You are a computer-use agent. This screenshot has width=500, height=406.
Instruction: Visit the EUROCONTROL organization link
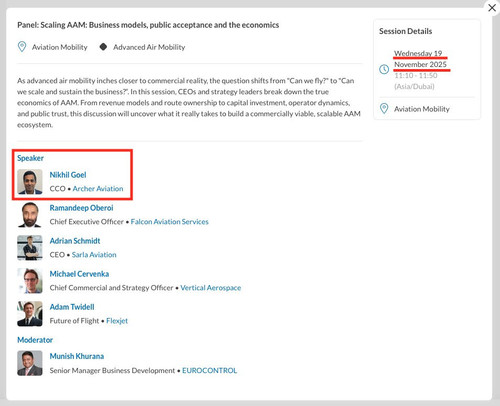210,370
